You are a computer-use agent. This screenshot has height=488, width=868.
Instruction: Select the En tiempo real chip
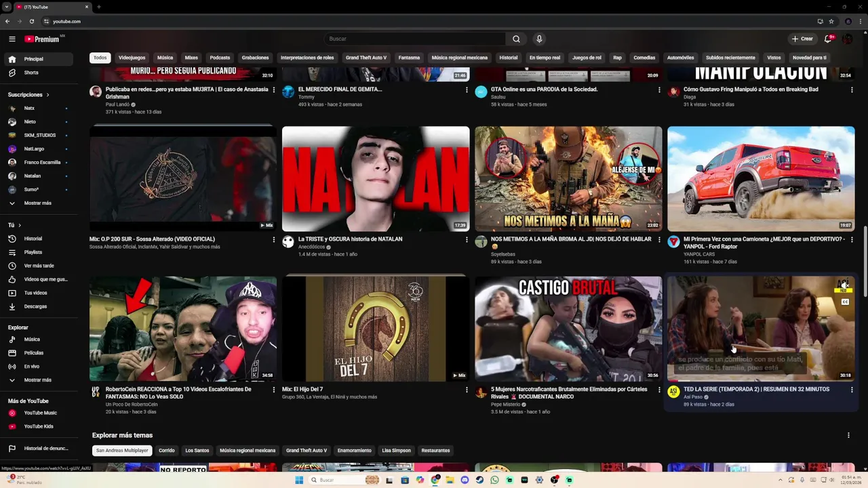click(545, 58)
